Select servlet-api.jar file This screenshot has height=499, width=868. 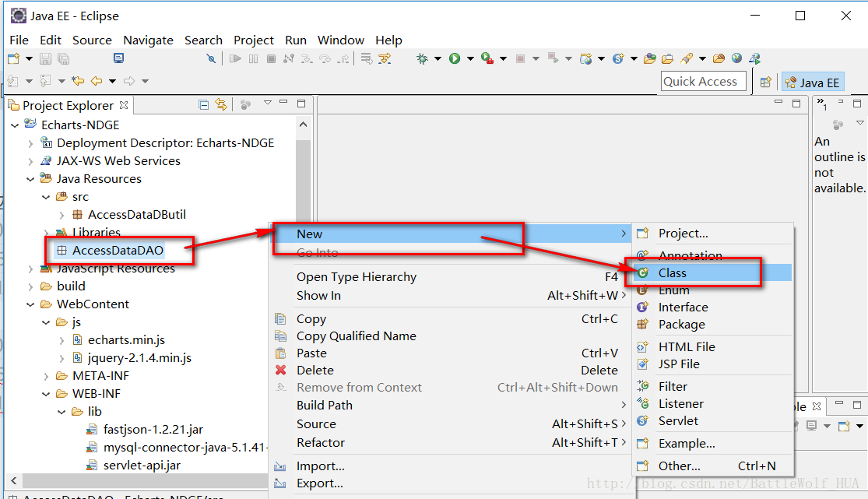click(142, 466)
